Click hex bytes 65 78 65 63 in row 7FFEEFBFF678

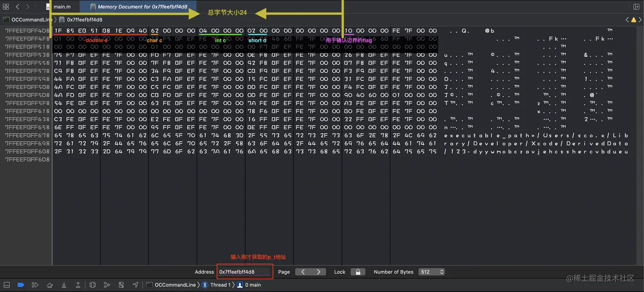pyautogui.click(x=76, y=135)
